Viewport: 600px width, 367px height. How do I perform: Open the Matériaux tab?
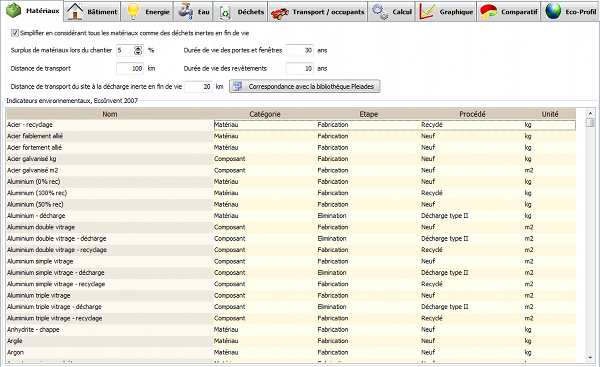tap(33, 11)
